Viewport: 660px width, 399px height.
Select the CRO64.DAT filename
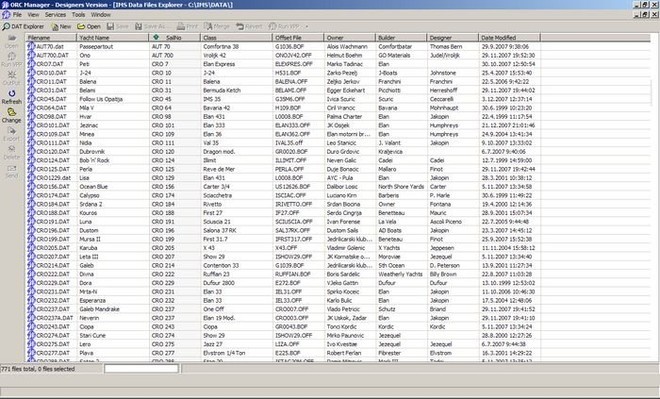pos(51,108)
